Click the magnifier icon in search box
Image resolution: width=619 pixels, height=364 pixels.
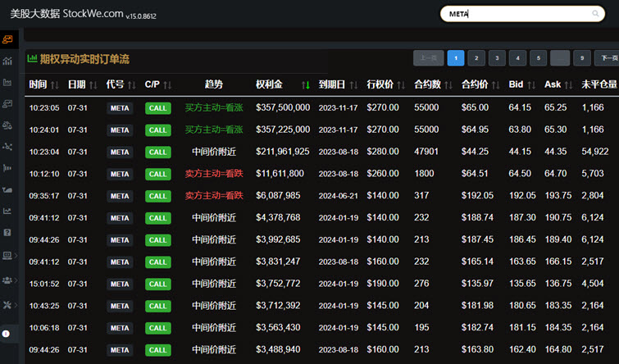[595, 14]
